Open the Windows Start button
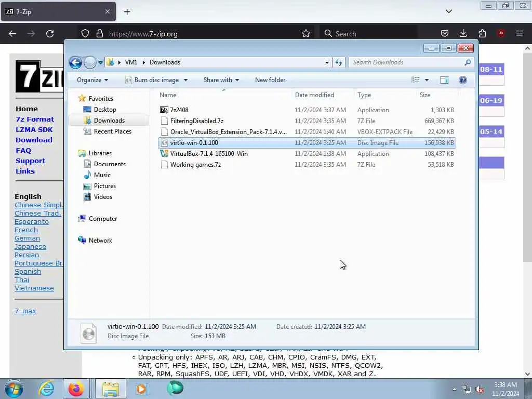Screen dimensions: 532x399 click(14, 389)
